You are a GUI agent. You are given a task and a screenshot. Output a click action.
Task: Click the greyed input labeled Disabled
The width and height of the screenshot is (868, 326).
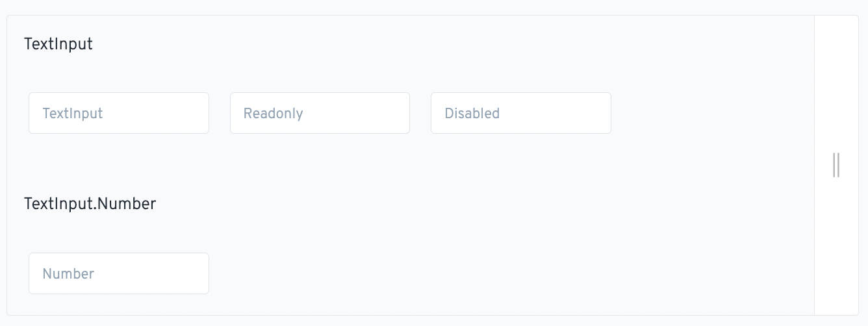point(521,113)
